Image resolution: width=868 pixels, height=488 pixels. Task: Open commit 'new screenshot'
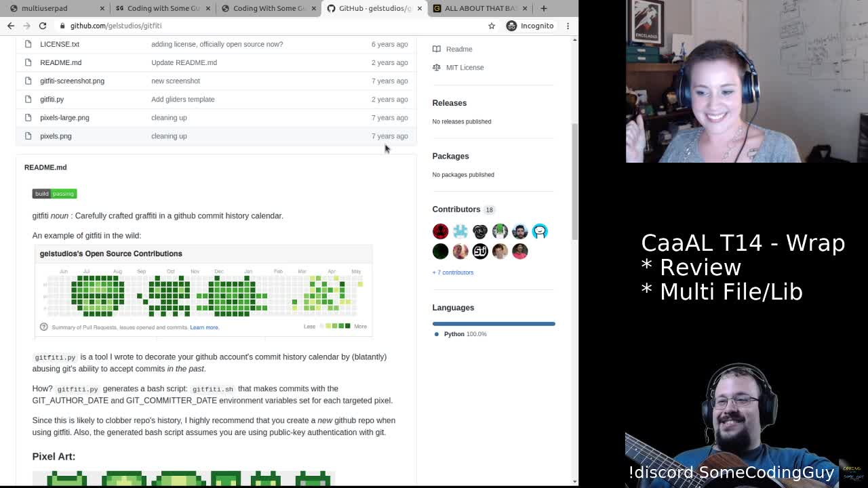tap(176, 81)
